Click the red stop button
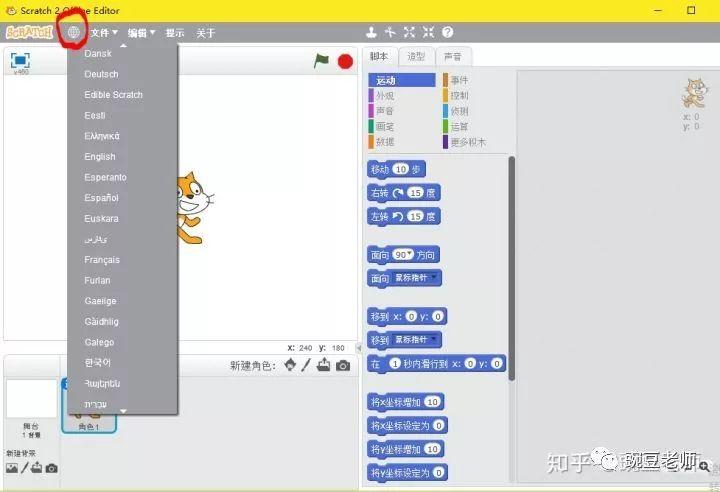720x492 pixels. coord(345,62)
